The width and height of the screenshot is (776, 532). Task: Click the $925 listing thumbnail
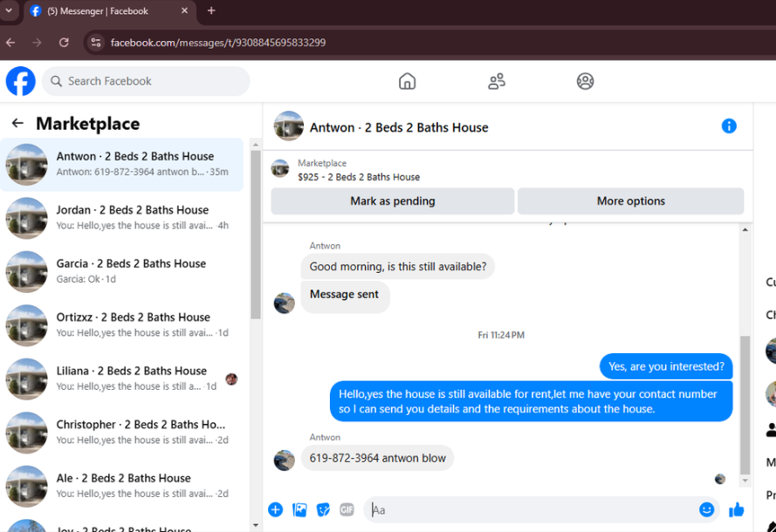tap(280, 168)
